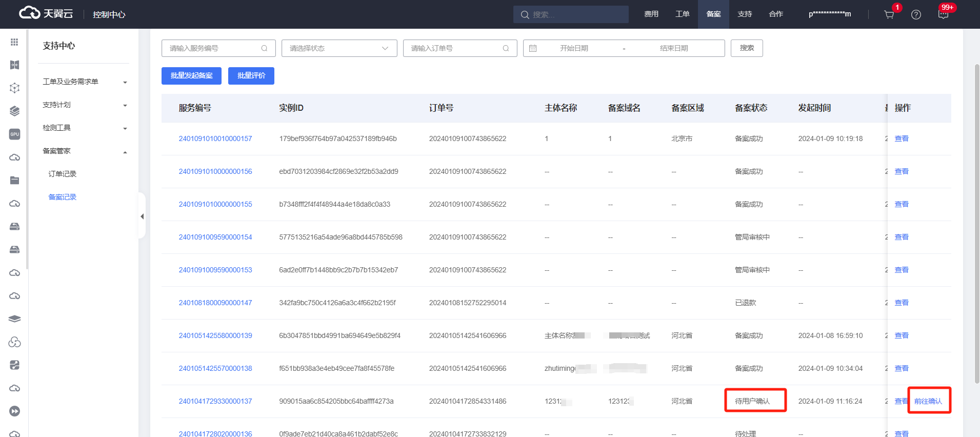Click timestamp 2024-01-08 16:59:10
The image size is (980, 437).
point(830,335)
